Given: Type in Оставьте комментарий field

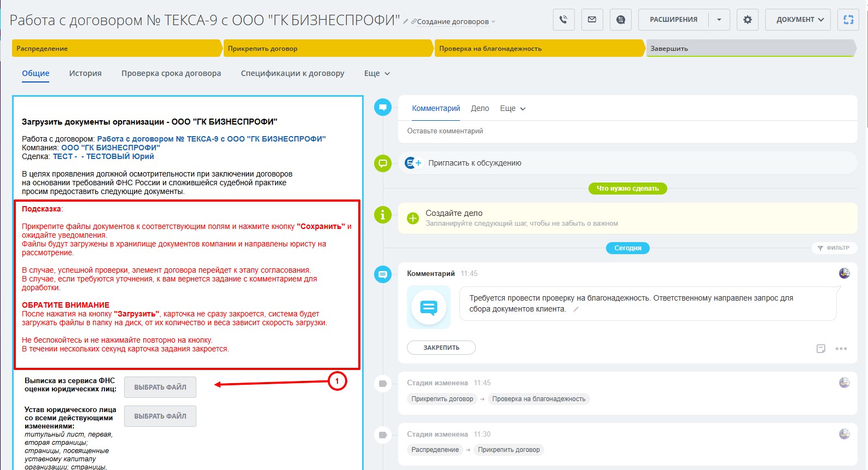Looking at the screenshot, I should tap(627, 131).
